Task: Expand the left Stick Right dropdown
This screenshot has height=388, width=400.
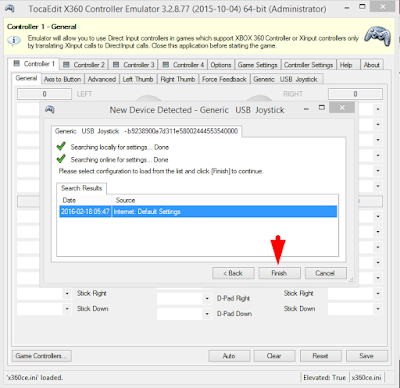Action: [67, 294]
